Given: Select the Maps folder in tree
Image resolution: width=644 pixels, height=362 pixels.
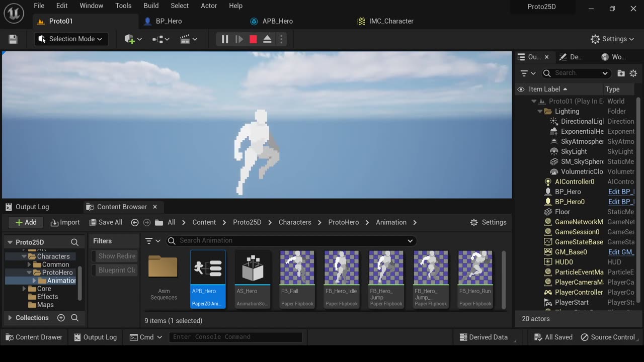Looking at the screenshot, I should tap(45, 305).
